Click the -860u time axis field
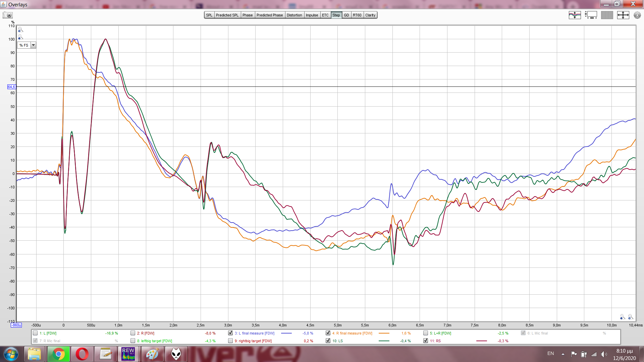 click(16, 325)
